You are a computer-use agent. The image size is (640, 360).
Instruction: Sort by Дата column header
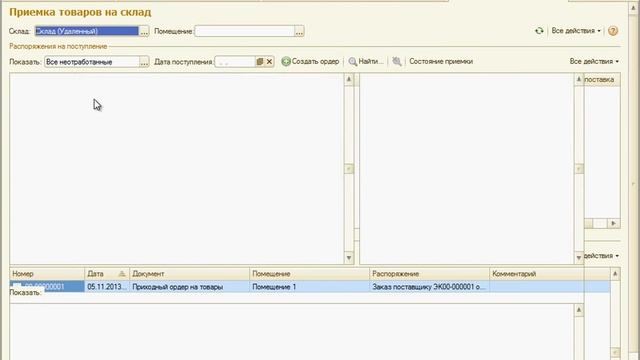pyautogui.click(x=107, y=274)
